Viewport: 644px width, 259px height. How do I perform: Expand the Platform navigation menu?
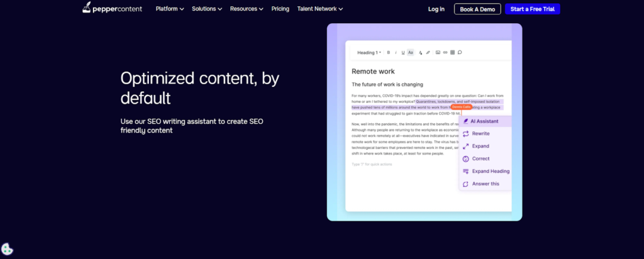(170, 9)
